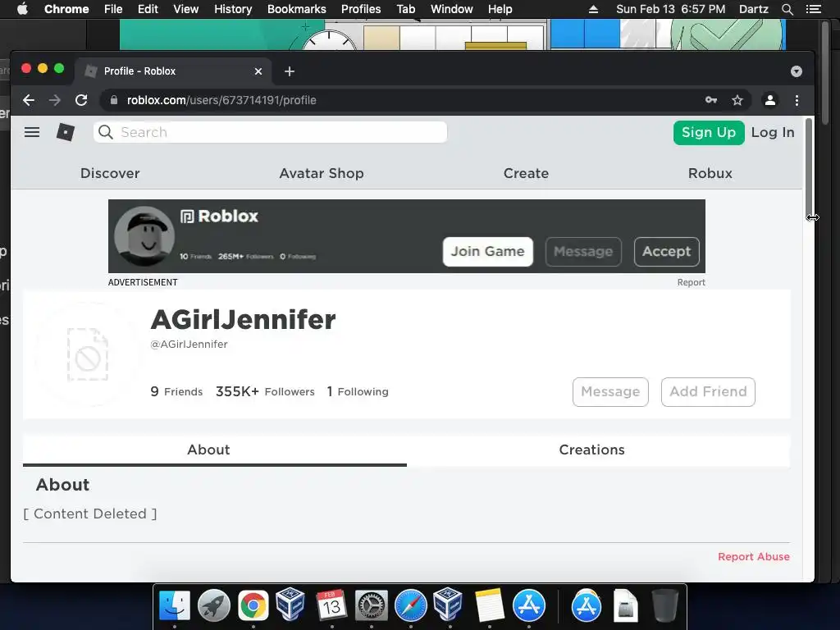Open the Robux page link

(710, 173)
